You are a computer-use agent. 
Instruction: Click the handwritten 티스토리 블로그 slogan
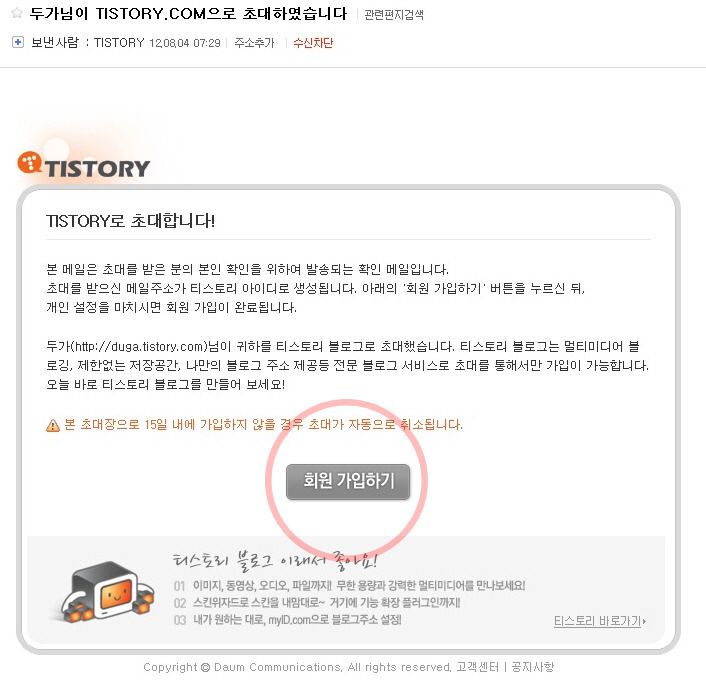coord(275,560)
